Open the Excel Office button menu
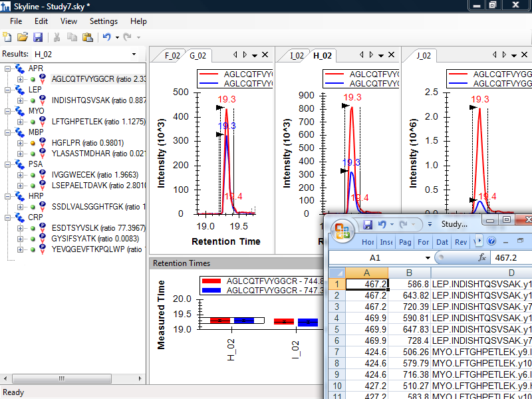This screenshot has height=399, width=532. 342,232
